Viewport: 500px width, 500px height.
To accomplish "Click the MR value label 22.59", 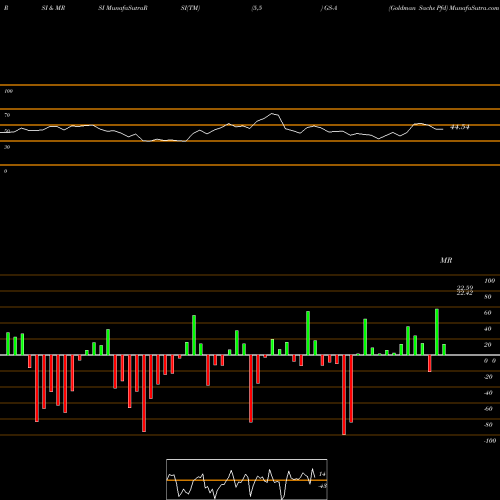I will (465, 287).
